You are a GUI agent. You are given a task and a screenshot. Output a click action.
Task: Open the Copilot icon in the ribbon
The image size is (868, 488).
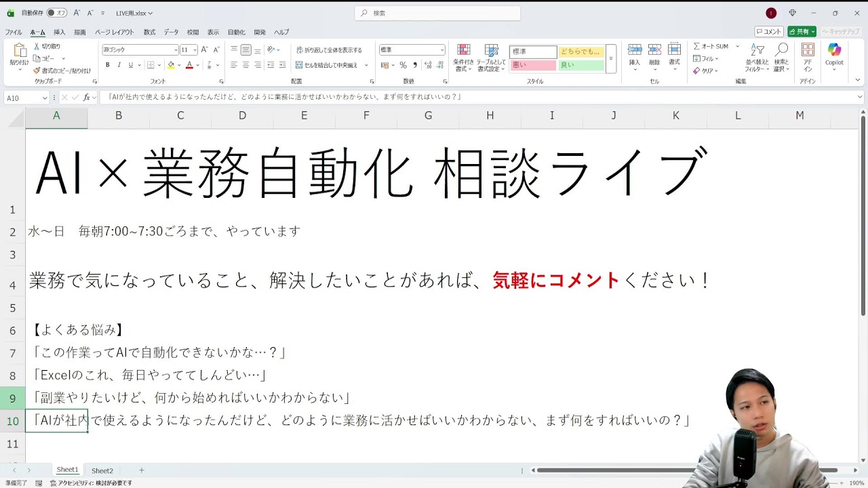tap(834, 51)
